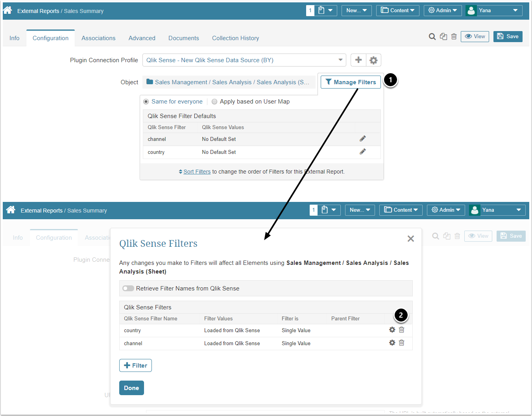The width and height of the screenshot is (532, 416).
Task: Edit the channel filter default with its pencil icon
Action: click(x=363, y=139)
